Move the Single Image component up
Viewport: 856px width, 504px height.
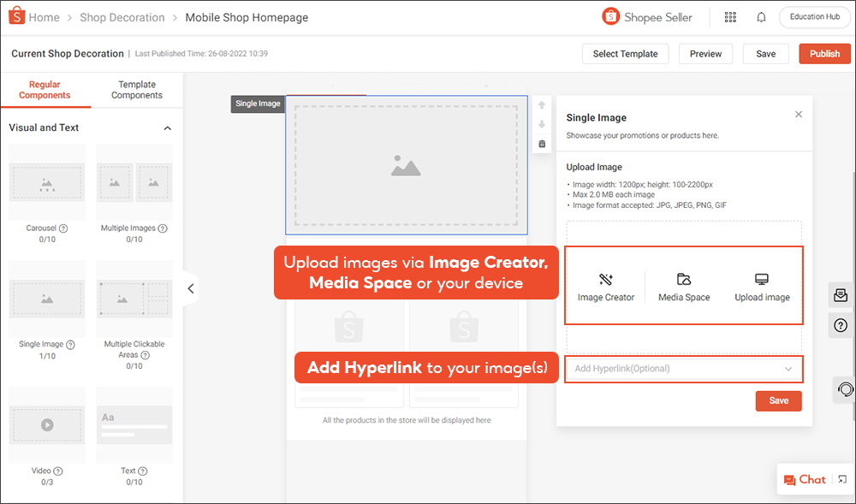[x=541, y=105]
